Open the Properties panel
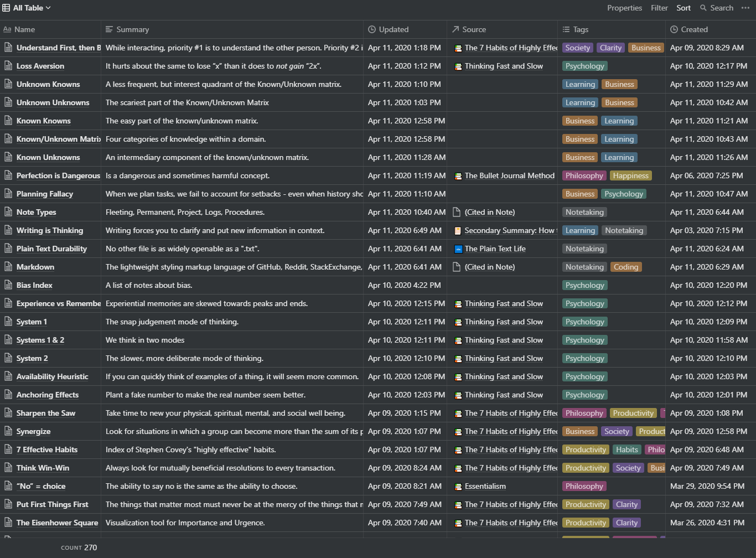 (624, 8)
